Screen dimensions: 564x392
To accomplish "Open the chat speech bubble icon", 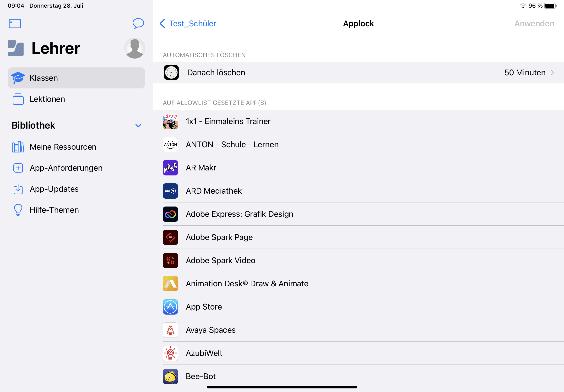I will (x=138, y=23).
